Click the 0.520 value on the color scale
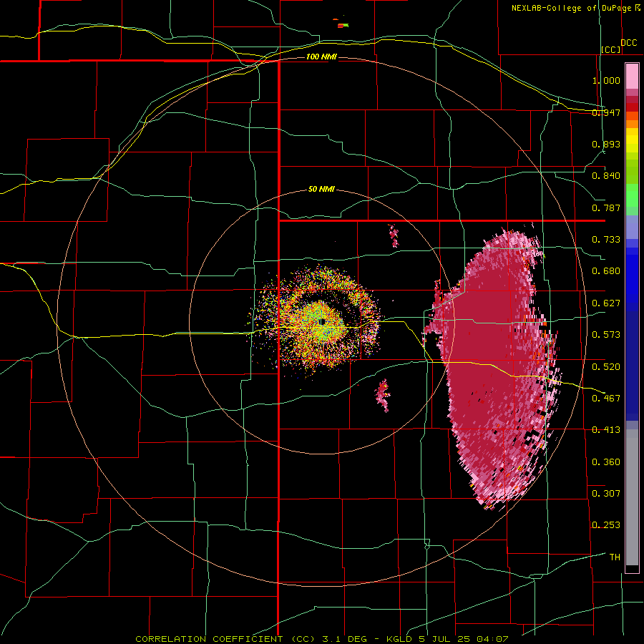 (x=606, y=367)
